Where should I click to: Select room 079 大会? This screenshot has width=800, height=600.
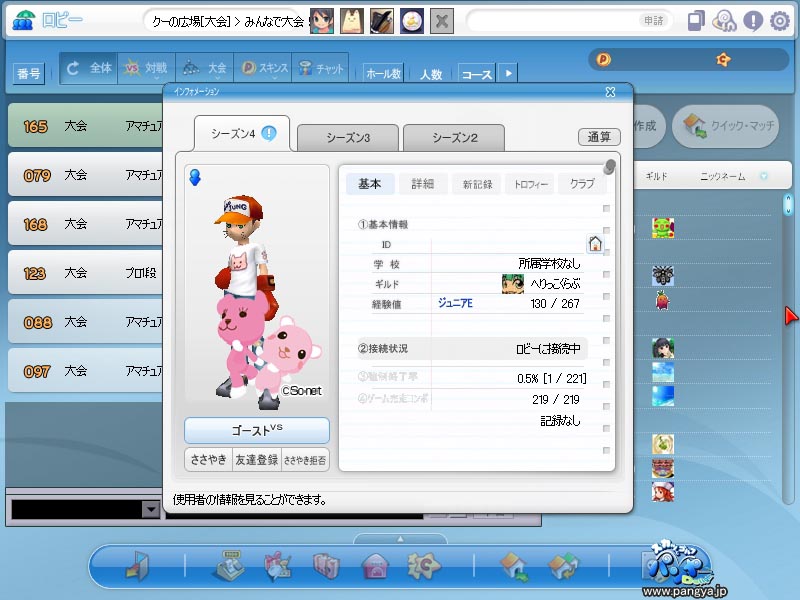coord(86,175)
